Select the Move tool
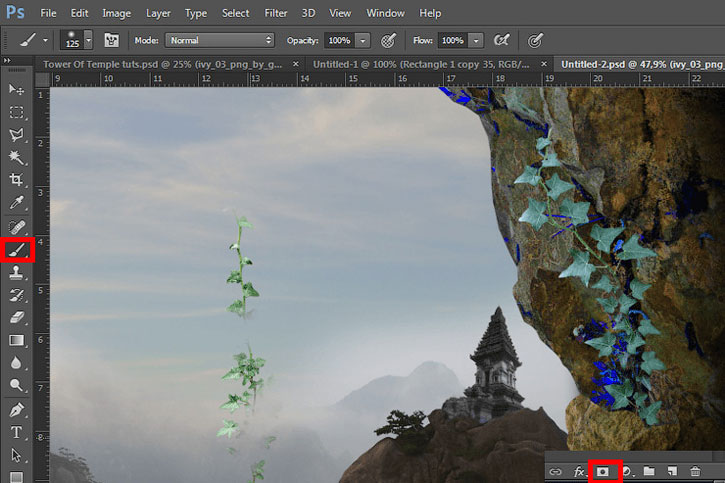Image resolution: width=725 pixels, height=483 pixels. tap(17, 89)
